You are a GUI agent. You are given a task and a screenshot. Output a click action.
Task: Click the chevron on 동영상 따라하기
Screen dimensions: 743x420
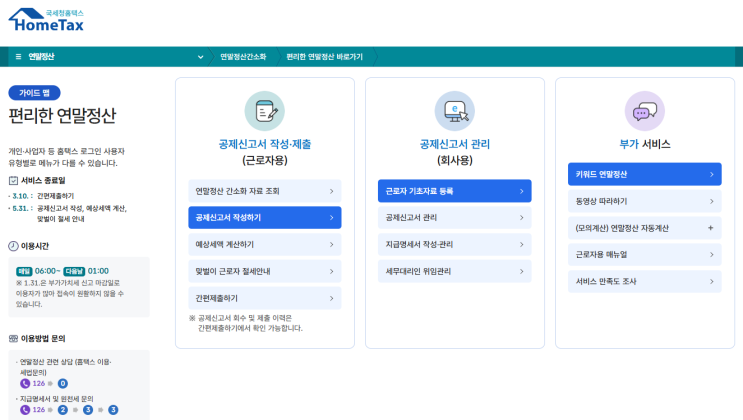712,201
